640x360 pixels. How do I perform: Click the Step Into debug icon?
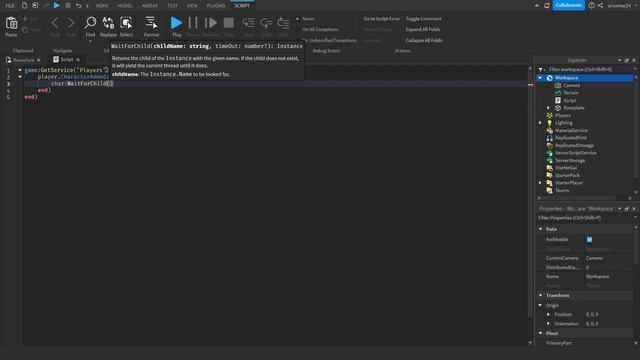(249, 23)
